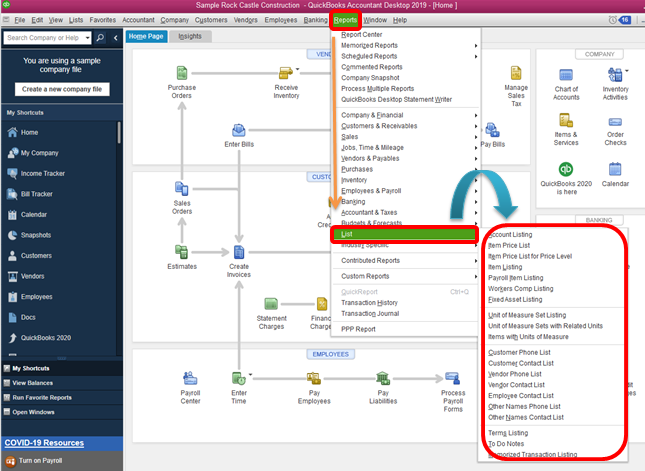Select Terms Listing report
The height and width of the screenshot is (471, 645).
click(x=508, y=433)
